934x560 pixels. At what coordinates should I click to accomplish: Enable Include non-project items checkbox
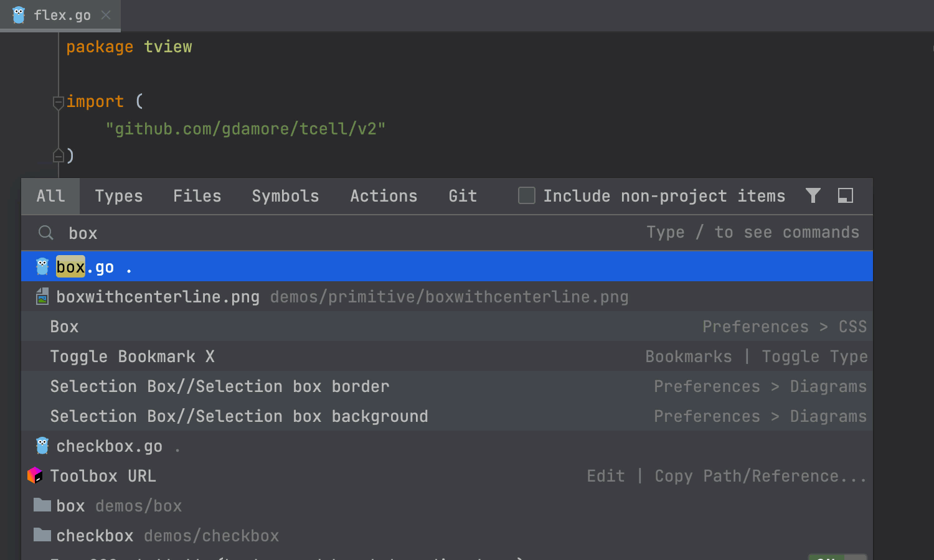click(x=527, y=196)
